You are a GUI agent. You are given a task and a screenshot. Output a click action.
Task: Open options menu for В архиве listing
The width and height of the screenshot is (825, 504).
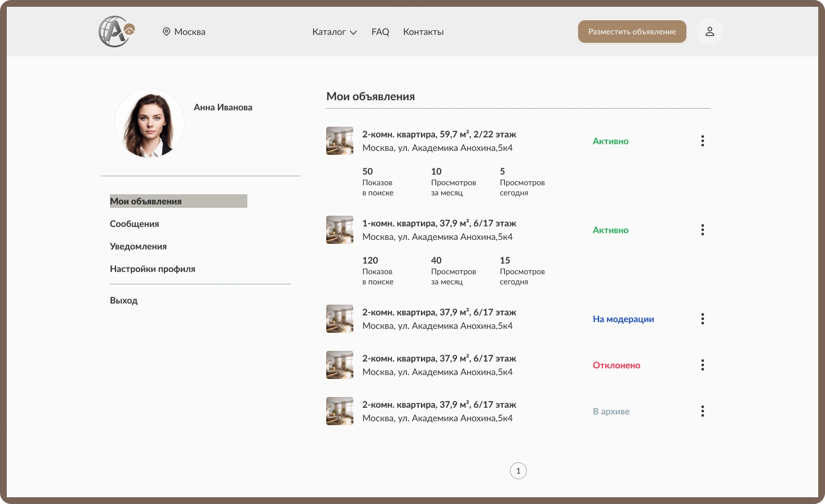coord(702,411)
